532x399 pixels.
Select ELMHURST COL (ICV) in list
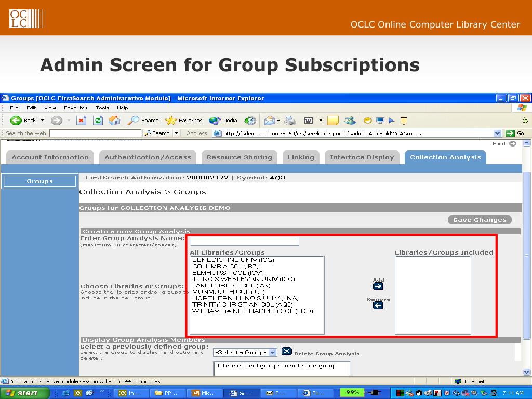[x=228, y=273]
